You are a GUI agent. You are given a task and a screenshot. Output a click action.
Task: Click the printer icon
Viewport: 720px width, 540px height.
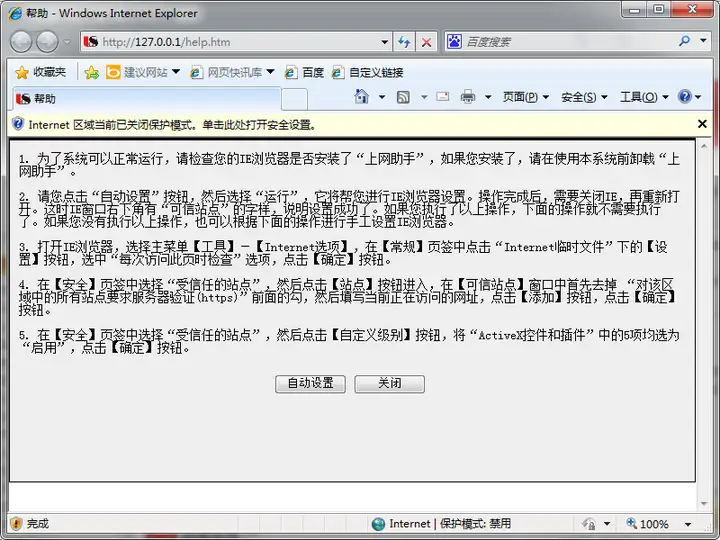point(468,97)
